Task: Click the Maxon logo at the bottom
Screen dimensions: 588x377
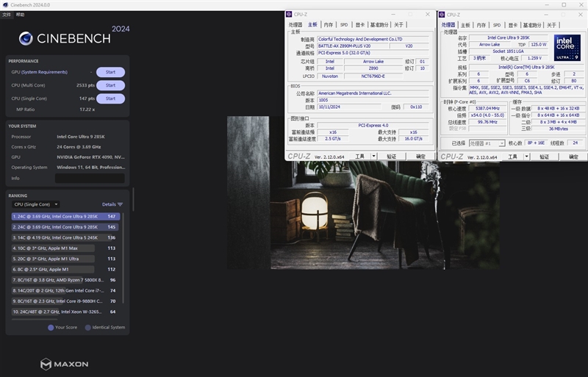Action: click(x=65, y=364)
